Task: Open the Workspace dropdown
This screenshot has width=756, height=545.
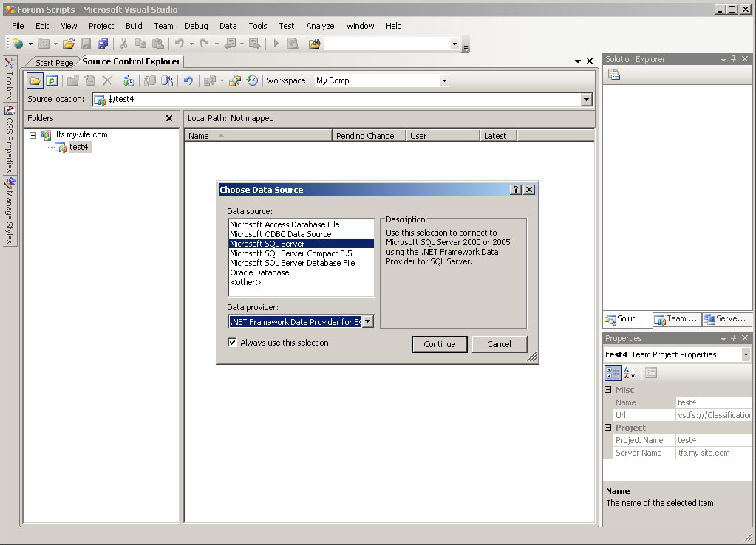Action: 444,80
